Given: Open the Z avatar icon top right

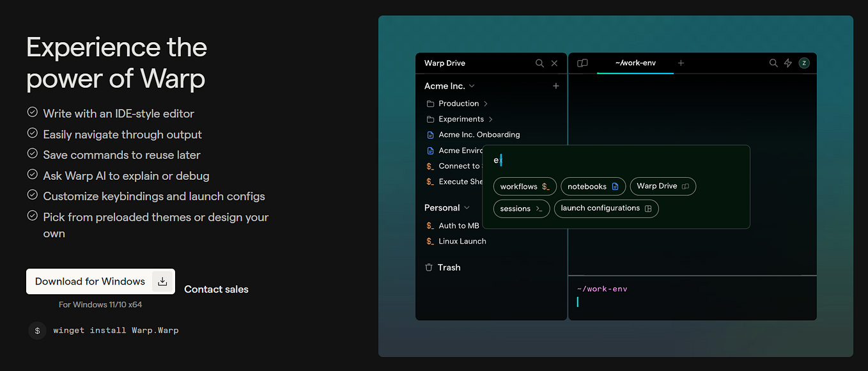Looking at the screenshot, I should (804, 63).
